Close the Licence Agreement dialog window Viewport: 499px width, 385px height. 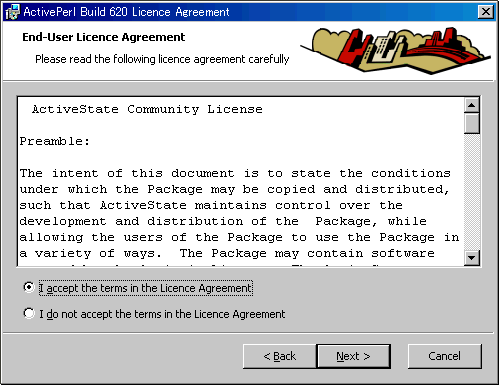pos(486,12)
